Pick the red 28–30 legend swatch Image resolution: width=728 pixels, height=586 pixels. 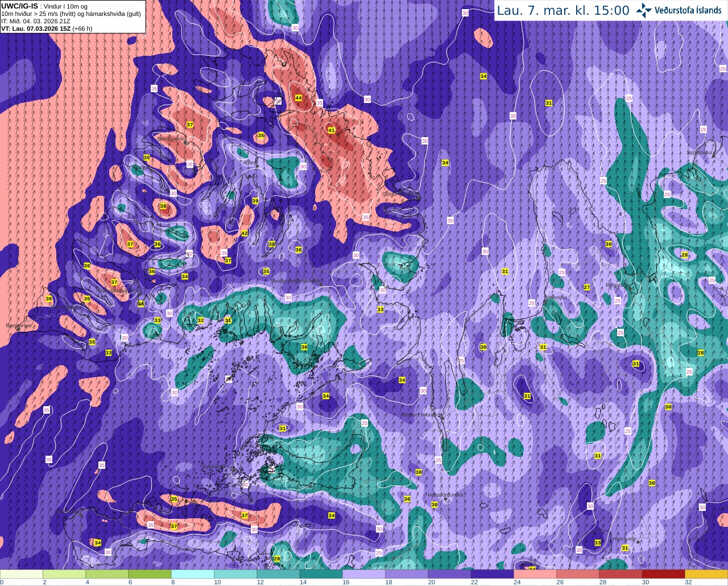coord(621,574)
